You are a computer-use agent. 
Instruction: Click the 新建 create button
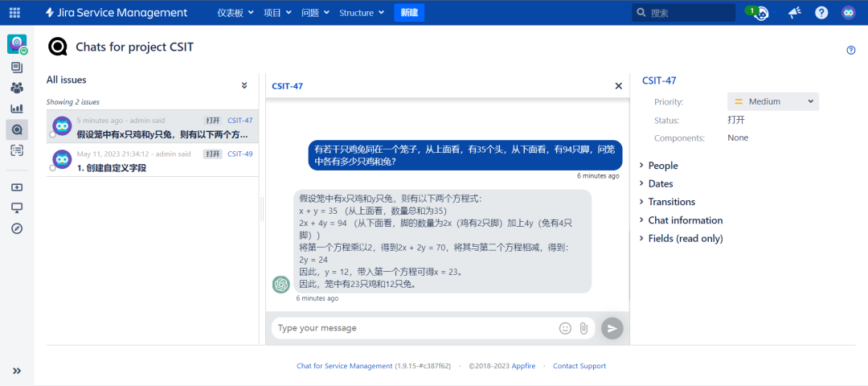[409, 13]
